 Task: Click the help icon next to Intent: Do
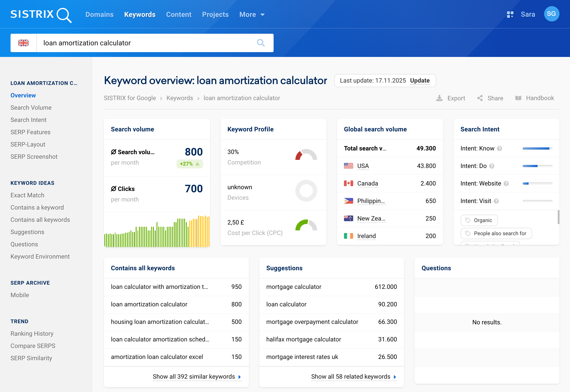(492, 166)
